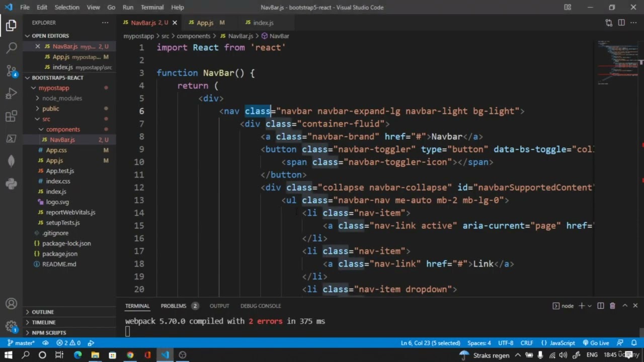
Task: Create a new terminal with the plus icon
Action: click(582, 306)
